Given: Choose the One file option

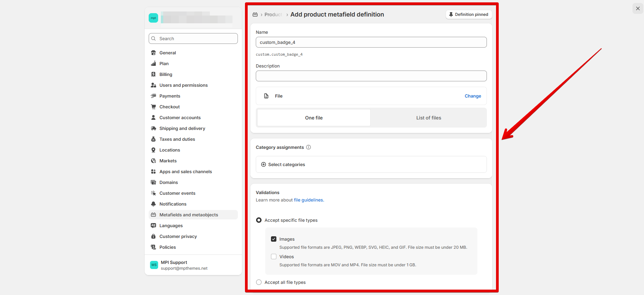Looking at the screenshot, I should point(314,118).
